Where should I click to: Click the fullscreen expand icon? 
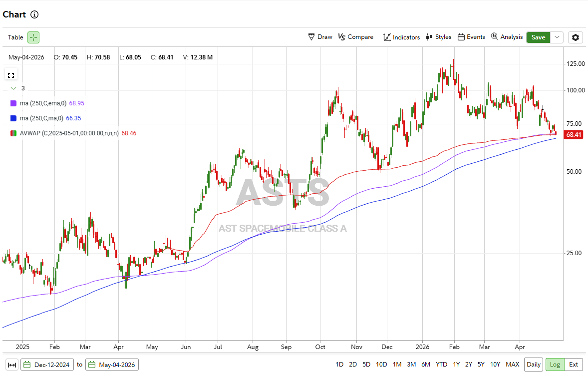pos(11,75)
